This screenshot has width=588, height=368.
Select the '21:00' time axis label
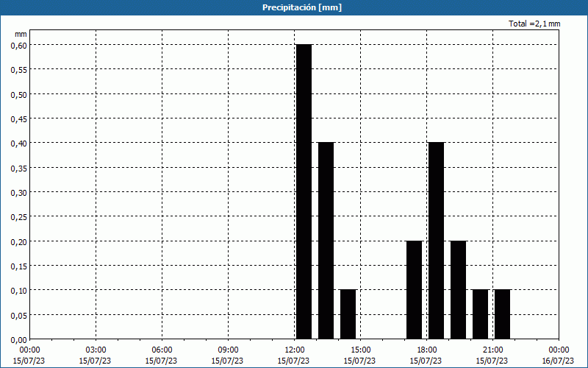492,350
